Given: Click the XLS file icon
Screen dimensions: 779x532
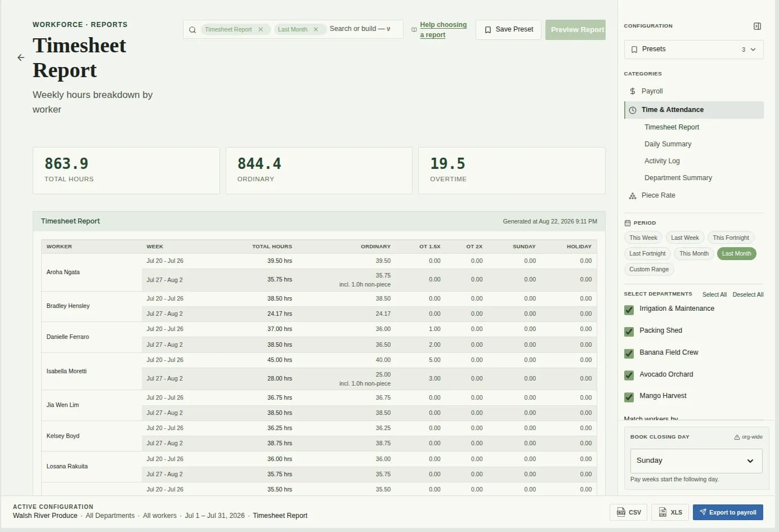Looking at the screenshot, I should click(x=663, y=512).
